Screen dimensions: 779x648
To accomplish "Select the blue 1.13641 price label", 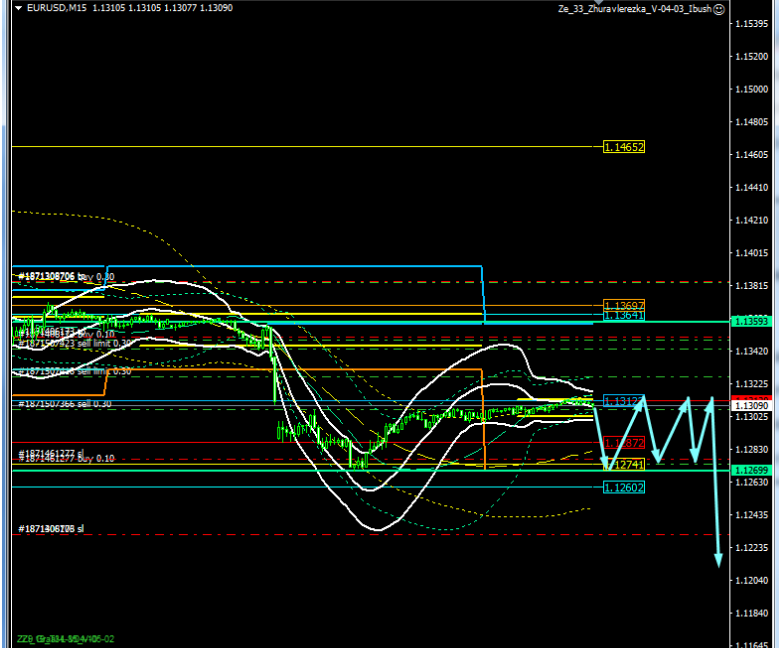I will (x=623, y=316).
